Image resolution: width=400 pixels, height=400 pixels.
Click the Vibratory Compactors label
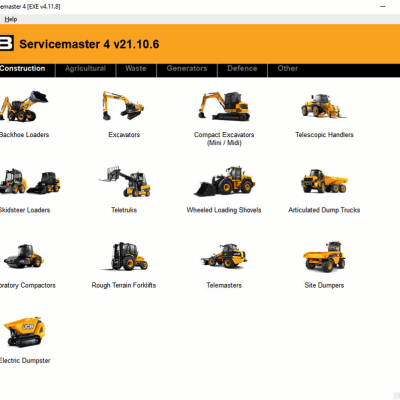pos(28,285)
